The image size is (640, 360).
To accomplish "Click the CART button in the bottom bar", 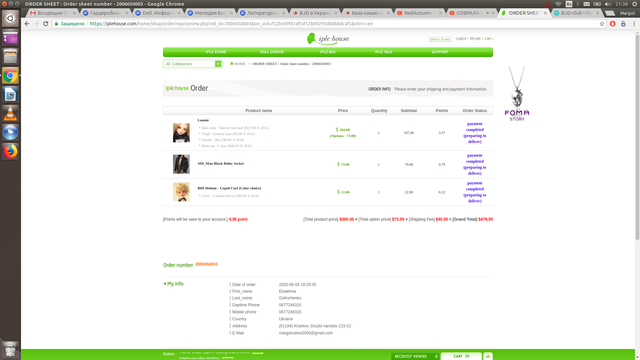I will click(461, 356).
